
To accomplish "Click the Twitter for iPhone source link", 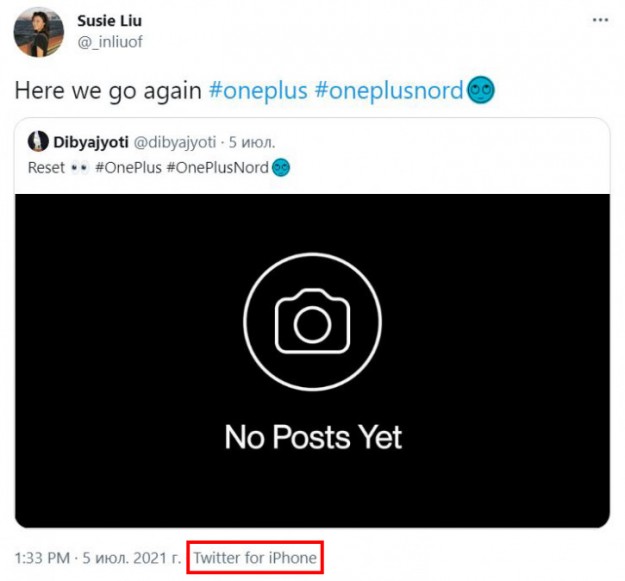I will point(255,558).
